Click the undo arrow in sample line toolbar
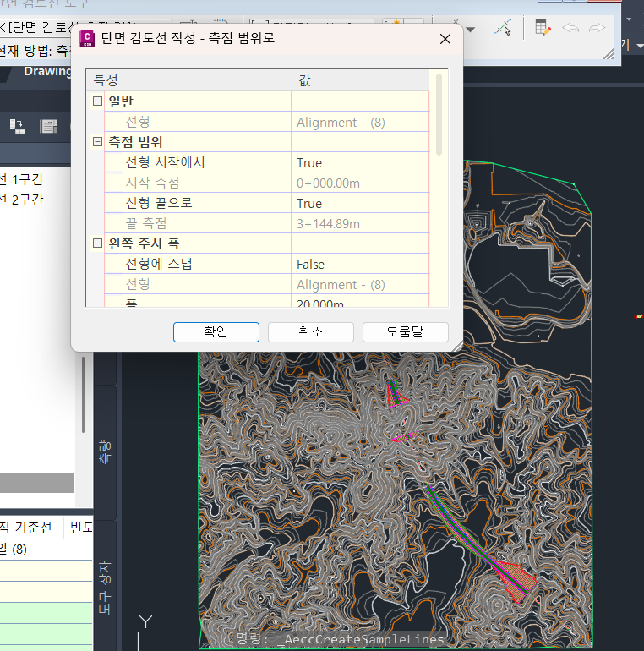 pyautogui.click(x=571, y=28)
